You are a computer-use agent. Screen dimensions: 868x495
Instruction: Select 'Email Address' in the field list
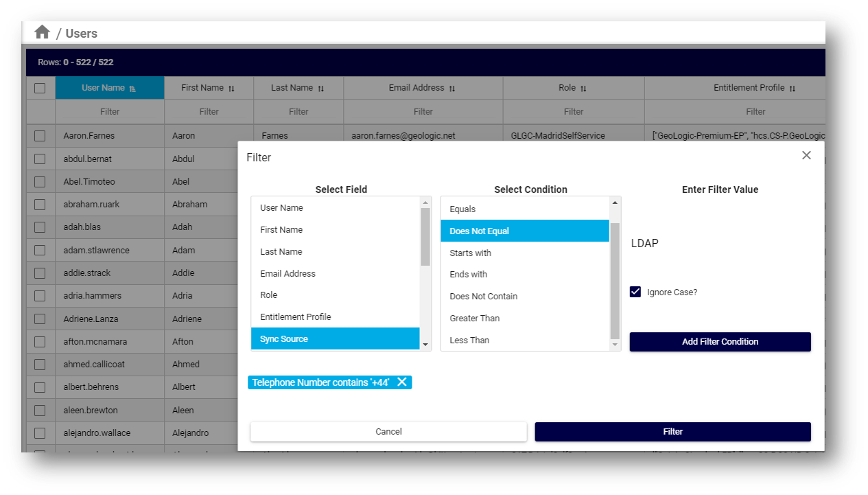pos(288,273)
